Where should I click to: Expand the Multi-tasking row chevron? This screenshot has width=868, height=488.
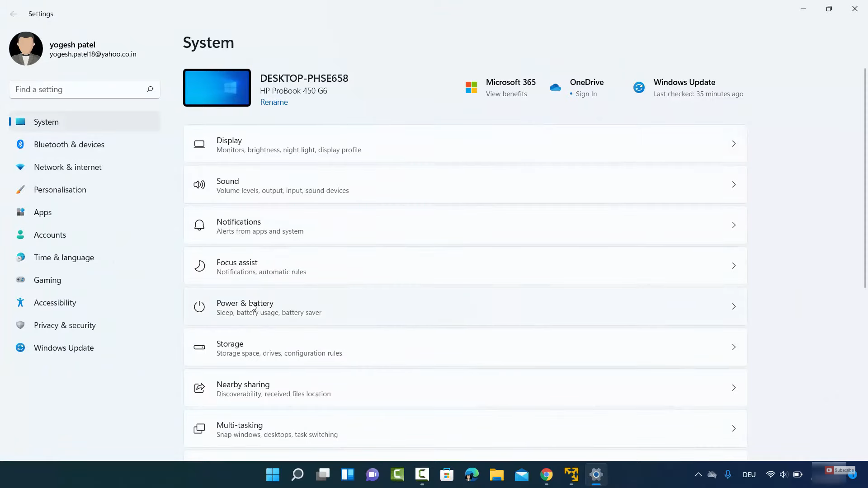[x=733, y=429]
